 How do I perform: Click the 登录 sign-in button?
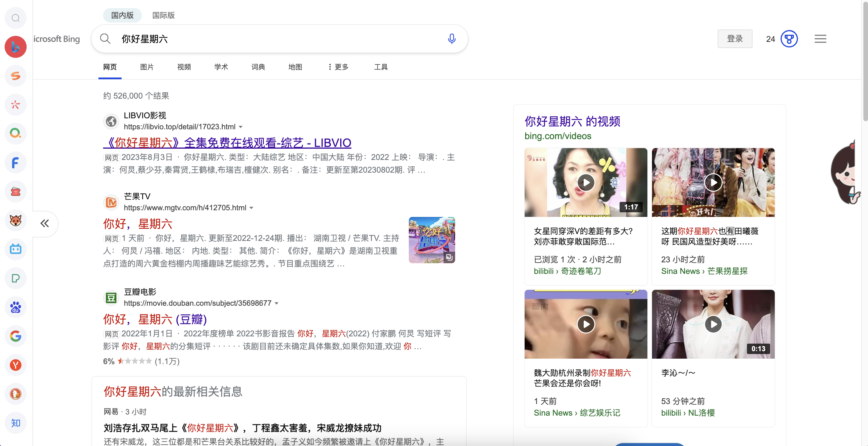coord(735,38)
